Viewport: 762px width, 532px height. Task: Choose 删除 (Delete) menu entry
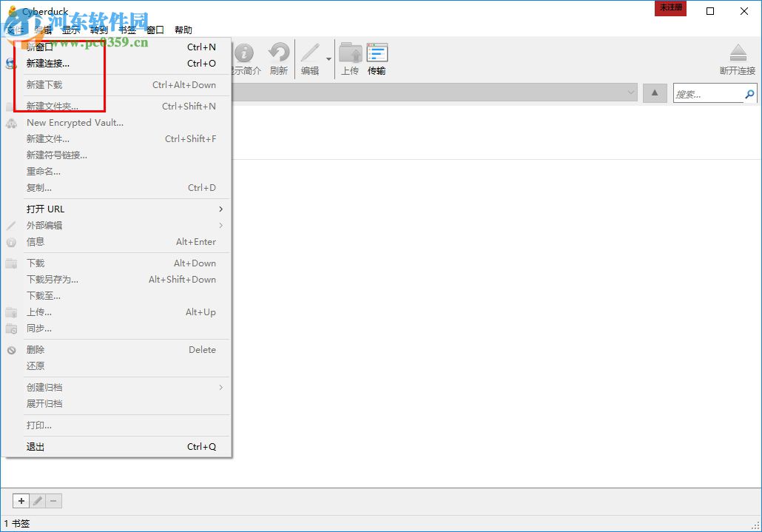coord(117,350)
